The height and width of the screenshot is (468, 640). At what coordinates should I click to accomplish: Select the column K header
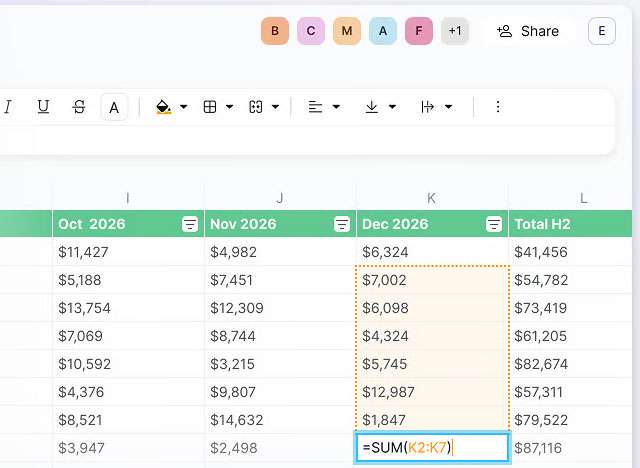(432, 198)
